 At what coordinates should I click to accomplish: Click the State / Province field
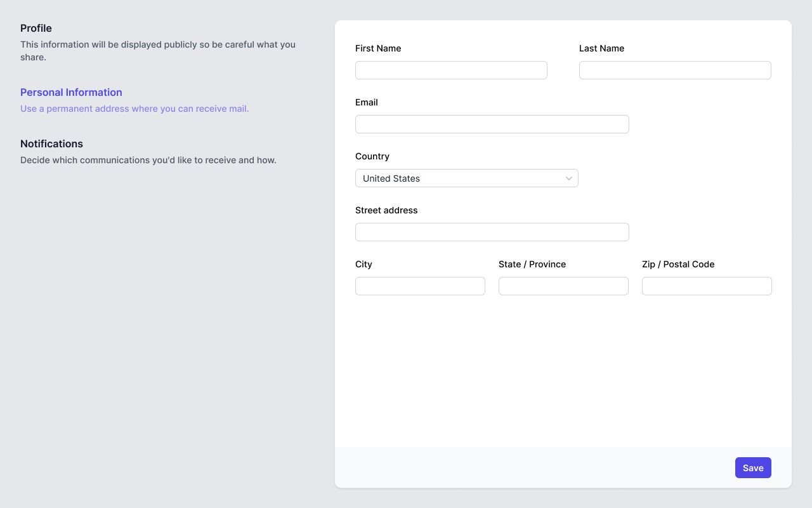(x=563, y=286)
